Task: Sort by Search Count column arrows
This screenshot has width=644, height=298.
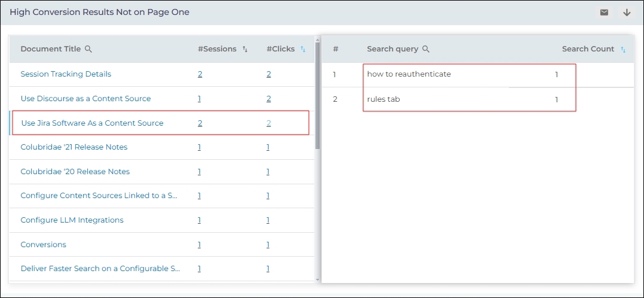Action: (624, 49)
